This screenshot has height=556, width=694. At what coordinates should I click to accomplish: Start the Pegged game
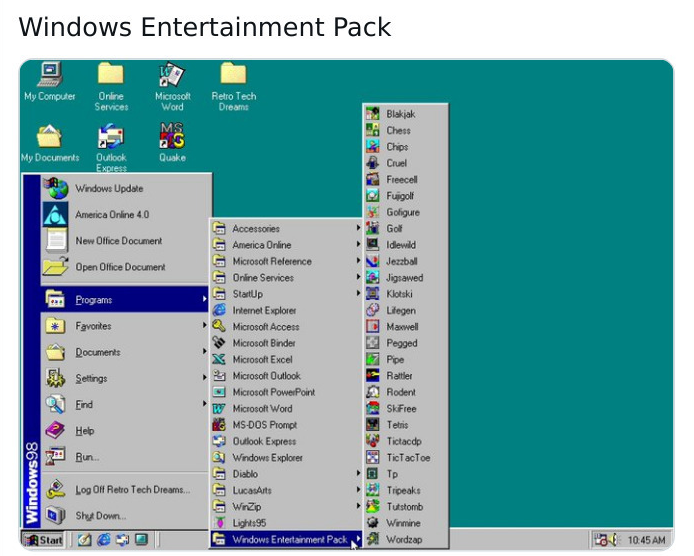pyautogui.click(x=406, y=343)
